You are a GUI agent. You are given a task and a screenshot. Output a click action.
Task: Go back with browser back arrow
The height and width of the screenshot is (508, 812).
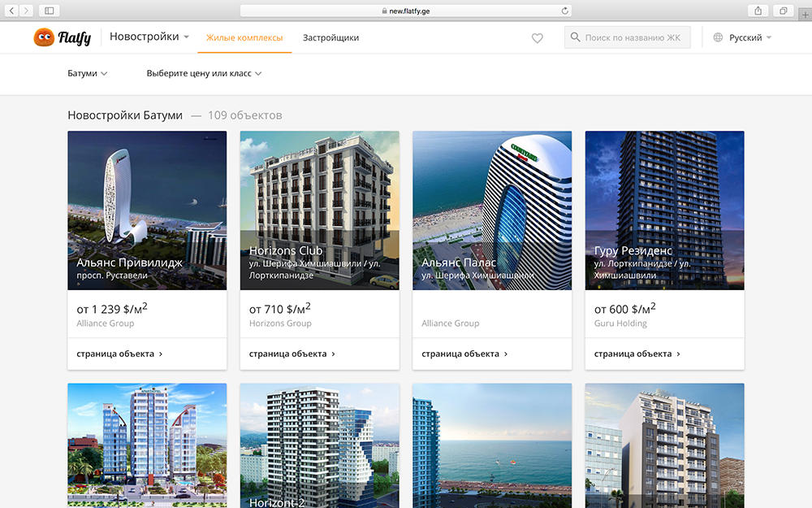(11, 11)
